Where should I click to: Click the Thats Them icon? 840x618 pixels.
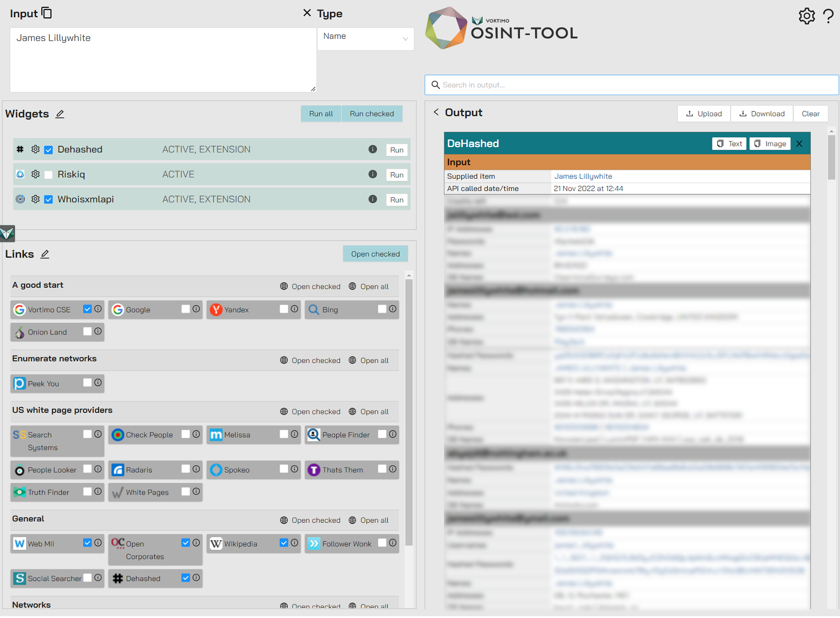314,470
